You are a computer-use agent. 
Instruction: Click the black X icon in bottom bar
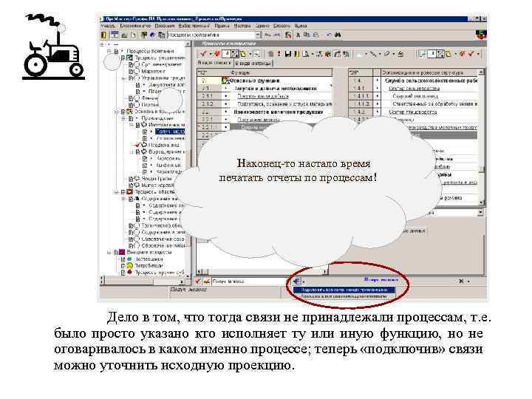[461, 281]
